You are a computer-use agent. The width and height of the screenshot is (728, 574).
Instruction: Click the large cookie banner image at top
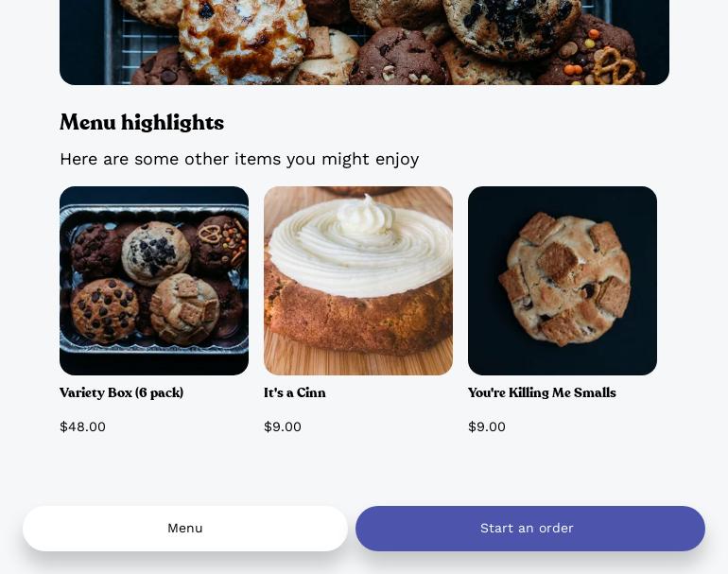364,43
